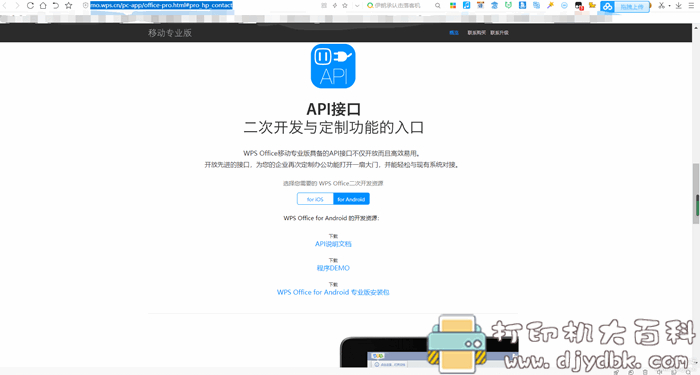The height and width of the screenshot is (375, 700).
Task: Download the API说明文档 link
Action: (333, 244)
